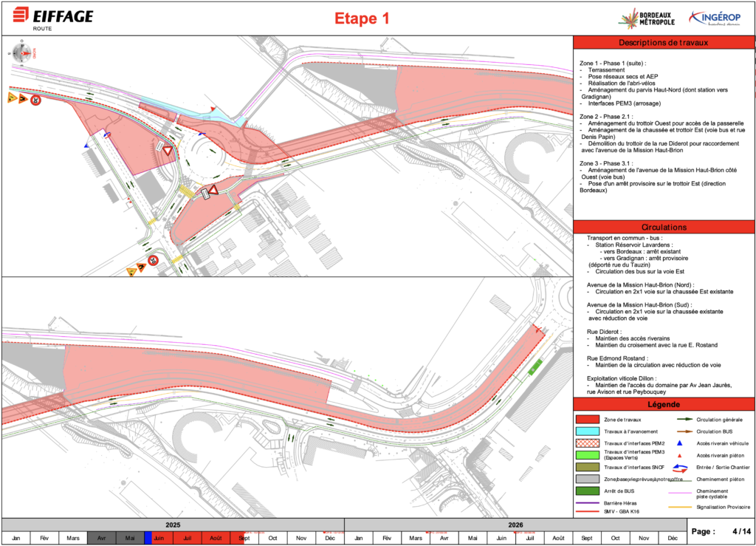Click the Mars 2025 month cell

(x=73, y=538)
